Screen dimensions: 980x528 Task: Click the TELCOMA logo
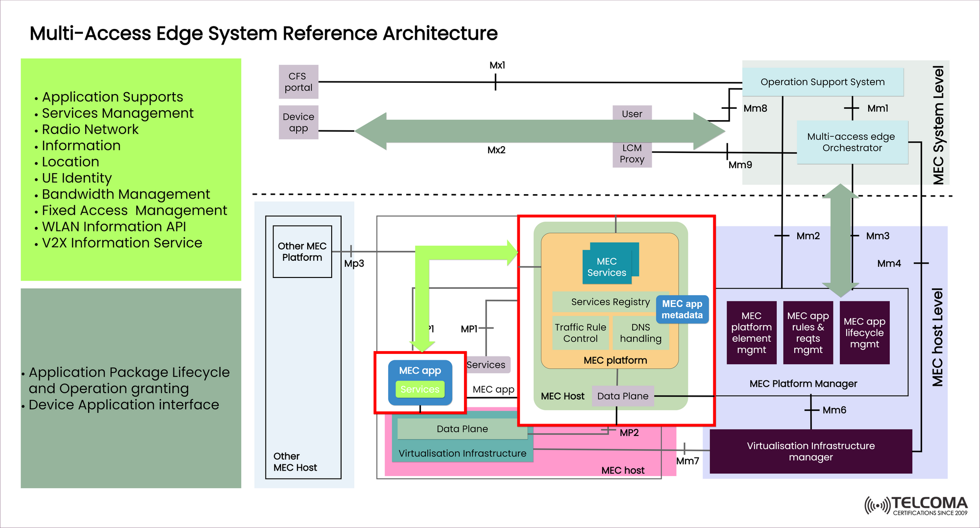click(x=915, y=505)
